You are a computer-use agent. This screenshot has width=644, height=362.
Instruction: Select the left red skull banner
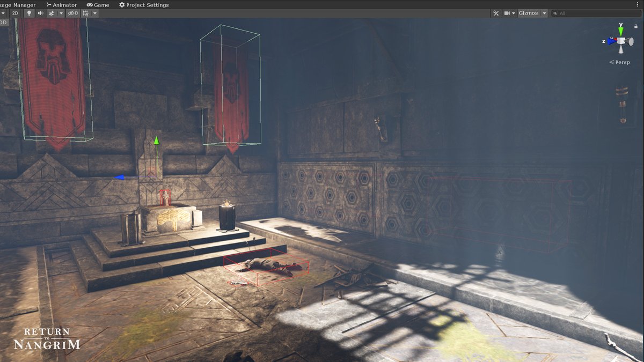click(53, 82)
